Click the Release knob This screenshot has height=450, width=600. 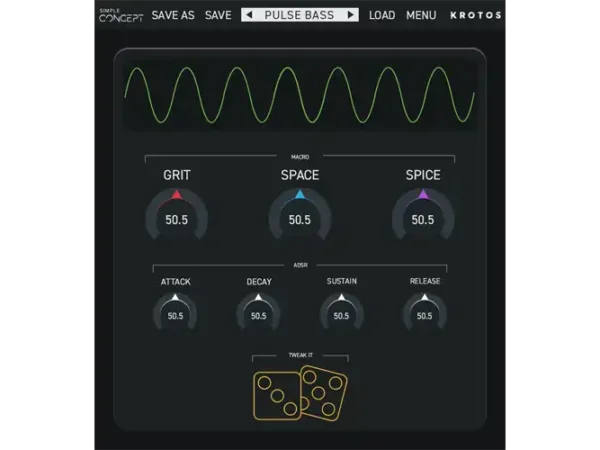[x=424, y=313]
